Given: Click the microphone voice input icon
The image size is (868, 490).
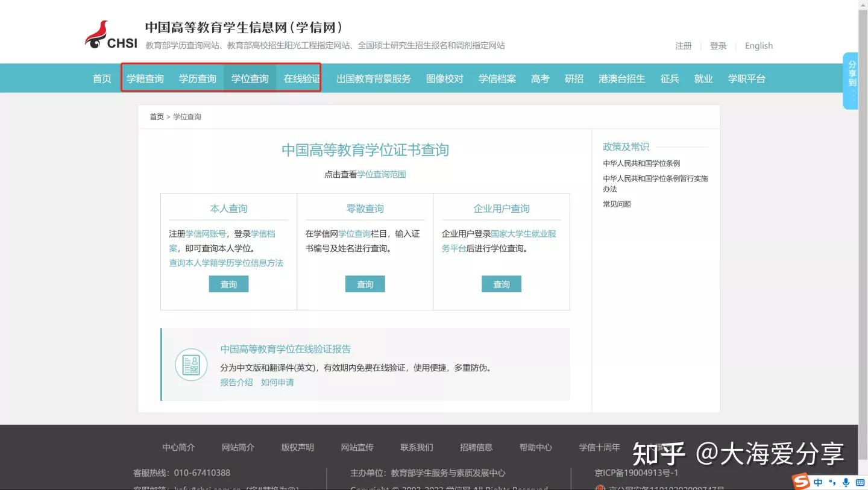Looking at the screenshot, I should 845,482.
